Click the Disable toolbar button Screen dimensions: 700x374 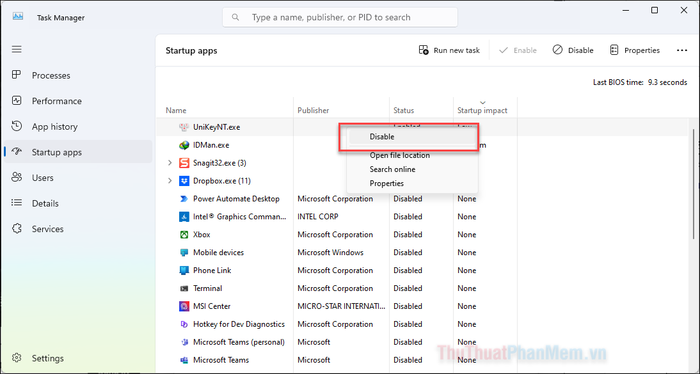coord(573,50)
